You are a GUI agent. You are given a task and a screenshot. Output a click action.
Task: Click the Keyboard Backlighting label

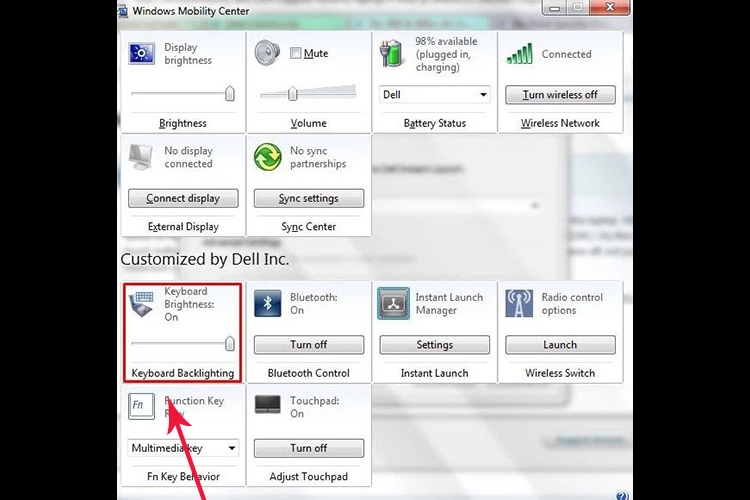pos(183,373)
